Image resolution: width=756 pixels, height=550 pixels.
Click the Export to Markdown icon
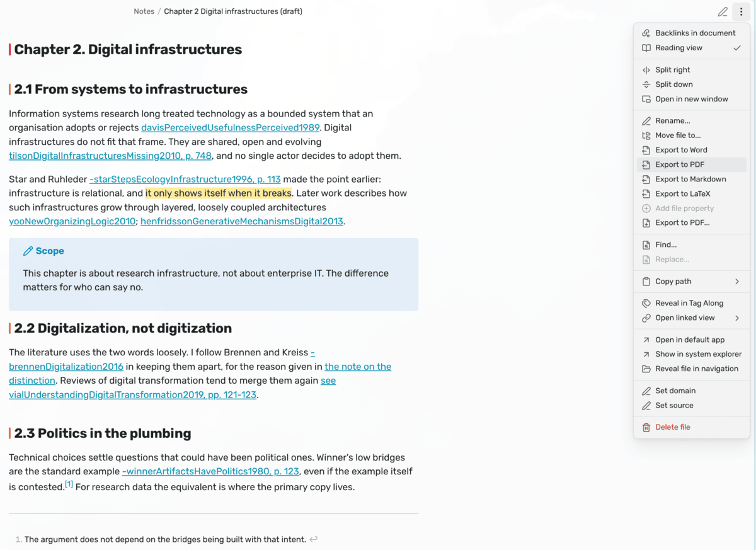(x=646, y=179)
